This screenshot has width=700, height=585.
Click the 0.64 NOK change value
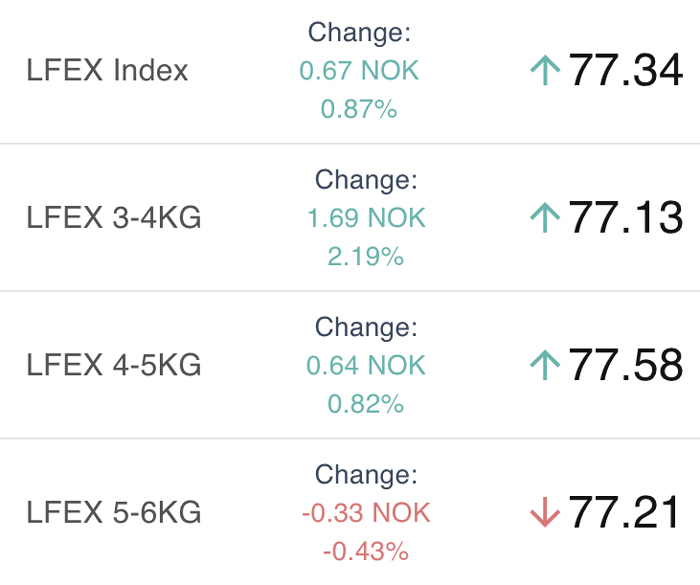366,365
